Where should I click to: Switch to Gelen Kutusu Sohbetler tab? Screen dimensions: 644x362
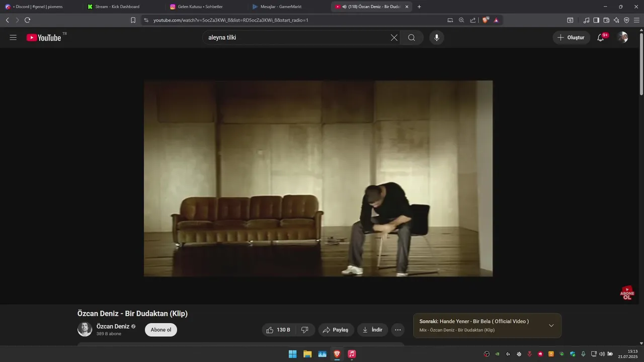[x=204, y=7]
